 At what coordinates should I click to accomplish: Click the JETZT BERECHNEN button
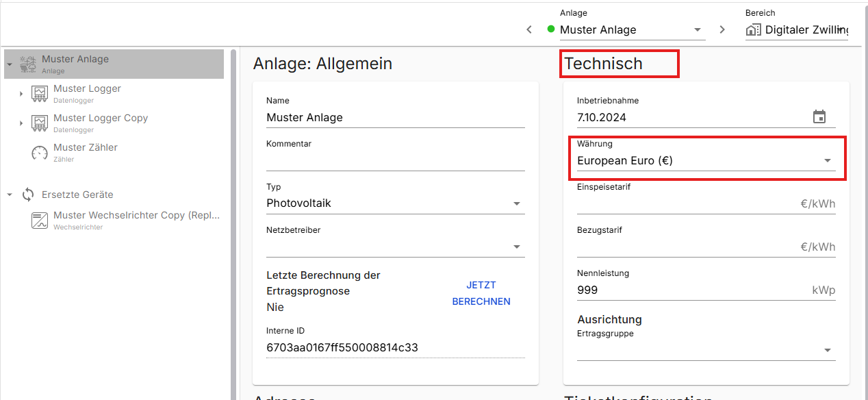(x=481, y=293)
